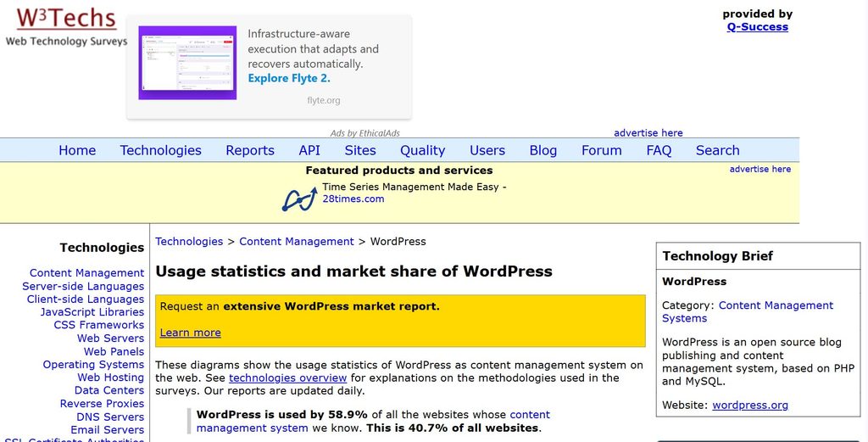Select API in the navigation bar
868x442 pixels.
click(x=309, y=151)
